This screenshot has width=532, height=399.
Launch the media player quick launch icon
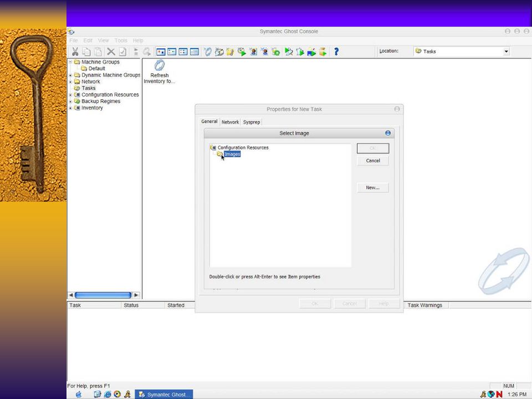[117, 394]
